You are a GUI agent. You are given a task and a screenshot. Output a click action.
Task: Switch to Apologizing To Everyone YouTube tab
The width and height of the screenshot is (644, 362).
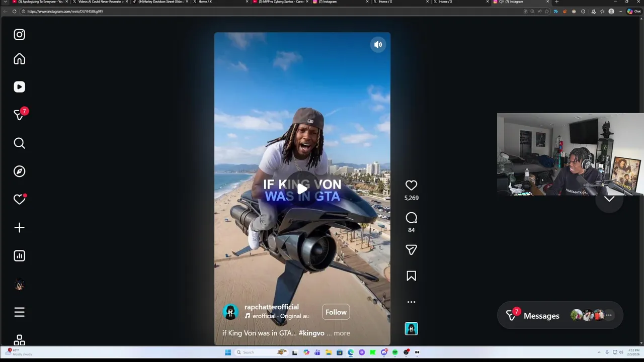coord(39,2)
